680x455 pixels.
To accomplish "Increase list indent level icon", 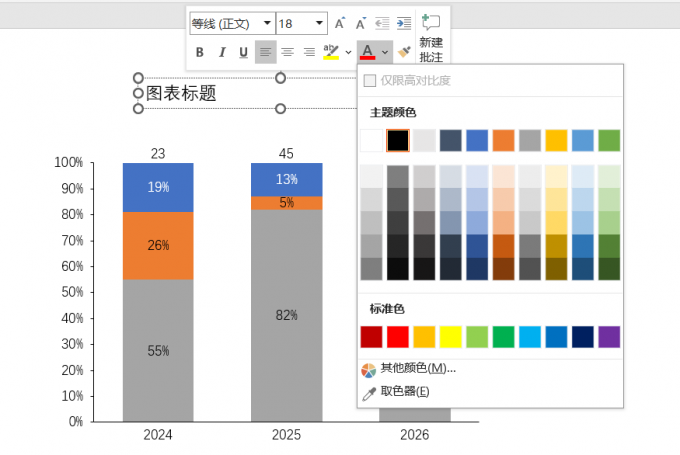I will point(404,23).
